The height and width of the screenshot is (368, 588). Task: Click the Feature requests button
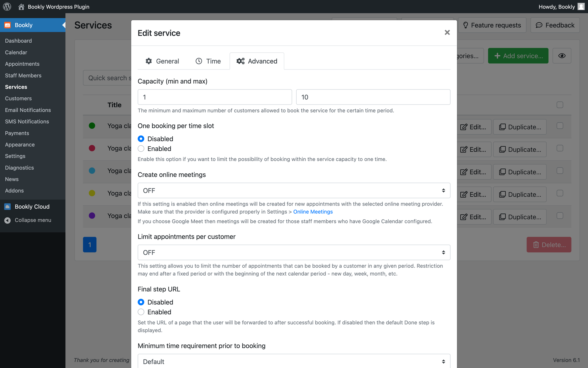492,25
